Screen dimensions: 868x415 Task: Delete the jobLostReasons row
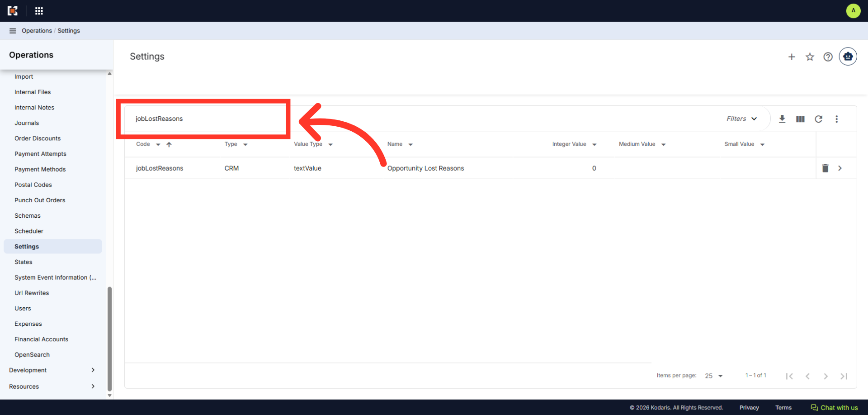[825, 168]
